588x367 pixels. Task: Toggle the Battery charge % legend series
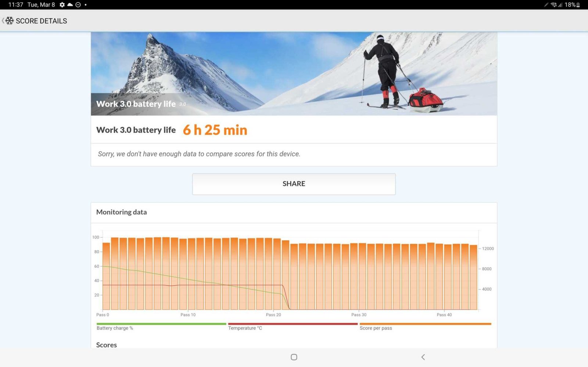(115, 328)
